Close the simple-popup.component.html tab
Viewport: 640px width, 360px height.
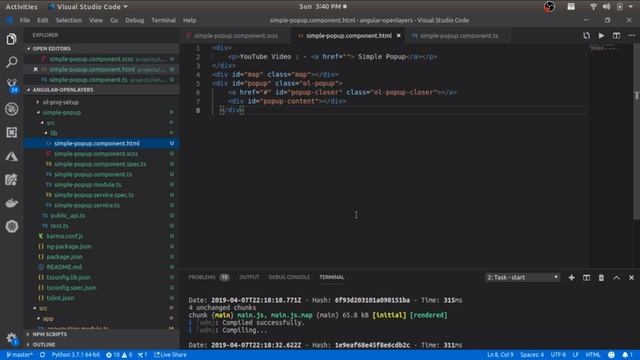tap(398, 36)
